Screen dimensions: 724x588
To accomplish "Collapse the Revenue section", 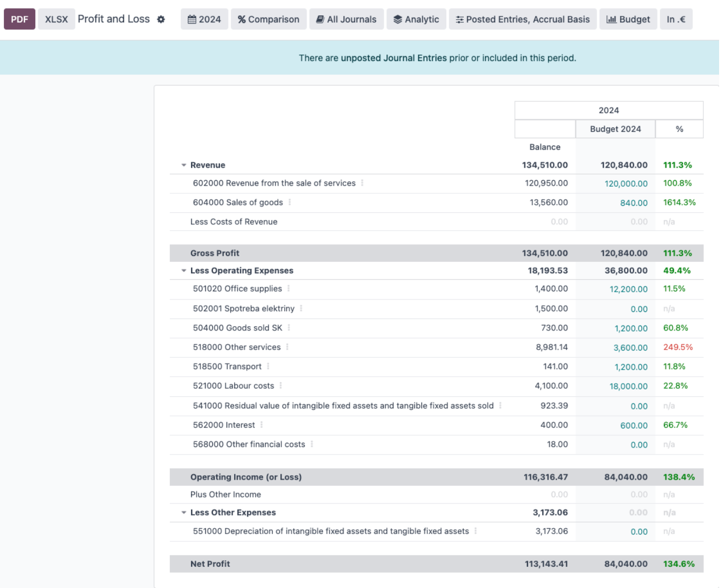I will pos(184,166).
